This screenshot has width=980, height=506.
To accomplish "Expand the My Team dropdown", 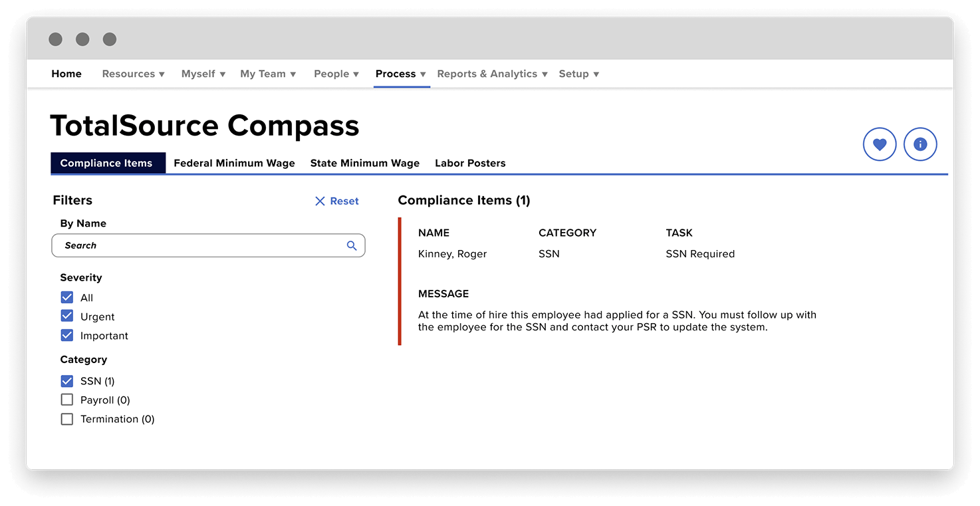I will (268, 74).
